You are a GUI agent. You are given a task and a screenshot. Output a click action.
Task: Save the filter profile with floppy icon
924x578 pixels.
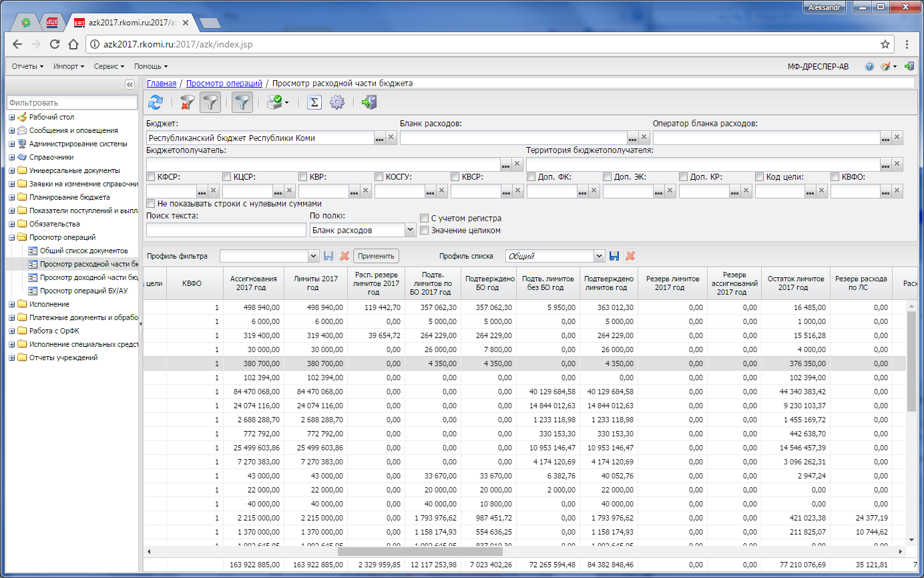(x=328, y=256)
